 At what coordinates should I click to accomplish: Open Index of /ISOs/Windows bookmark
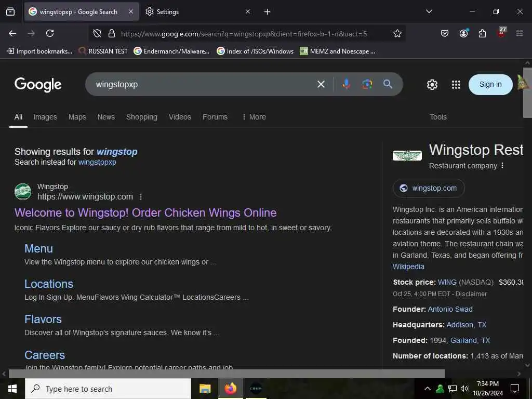coord(255,51)
